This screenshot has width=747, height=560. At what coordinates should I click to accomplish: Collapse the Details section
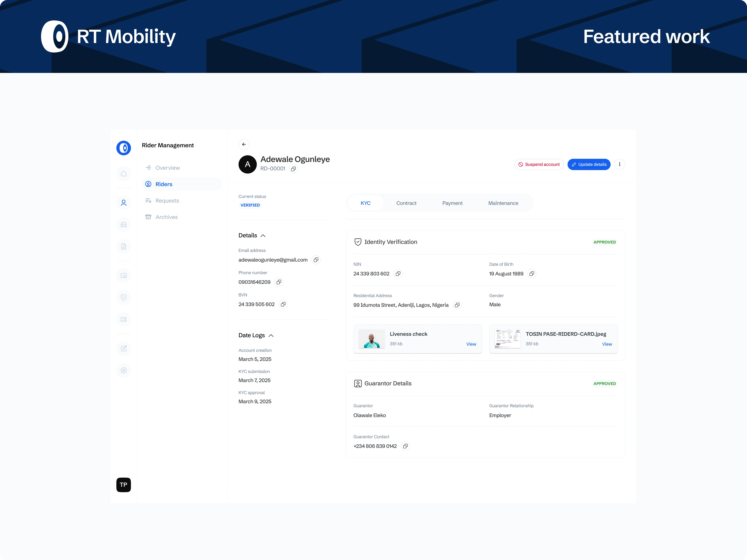(263, 236)
